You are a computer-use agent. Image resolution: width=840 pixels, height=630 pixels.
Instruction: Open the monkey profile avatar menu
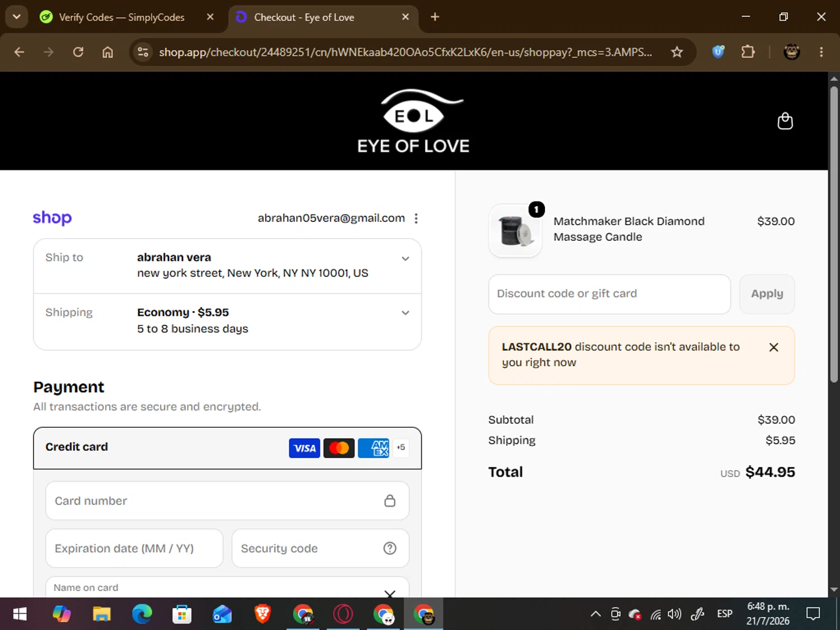pos(791,52)
